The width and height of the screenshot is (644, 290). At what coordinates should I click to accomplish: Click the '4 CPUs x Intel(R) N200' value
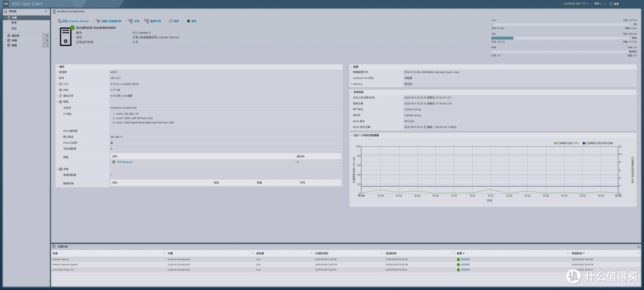tap(125, 84)
